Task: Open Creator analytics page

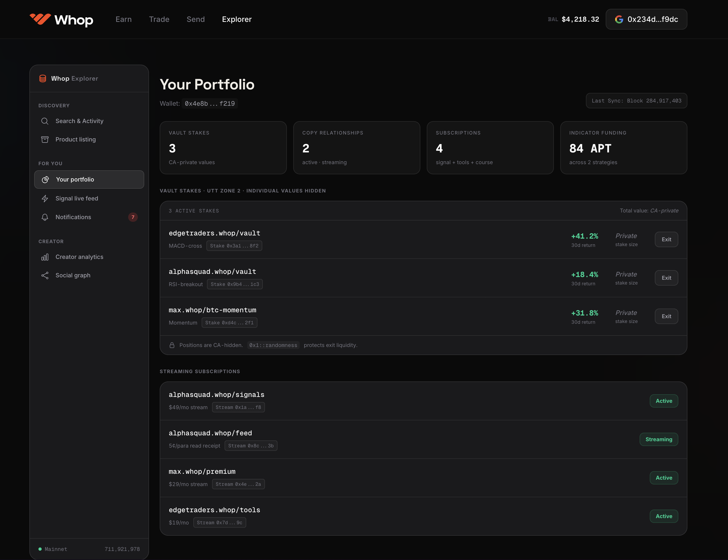Action: [89, 257]
